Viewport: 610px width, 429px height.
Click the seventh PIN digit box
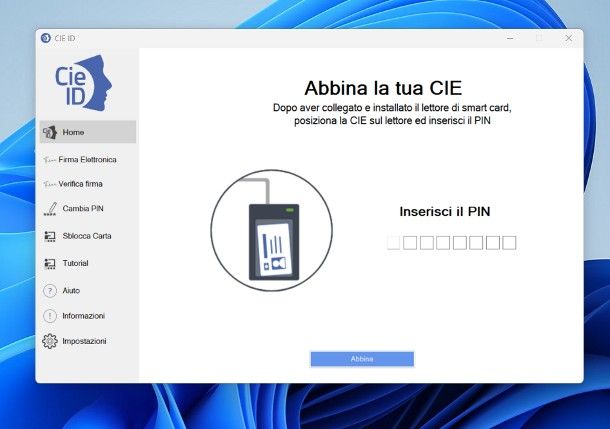click(x=493, y=243)
